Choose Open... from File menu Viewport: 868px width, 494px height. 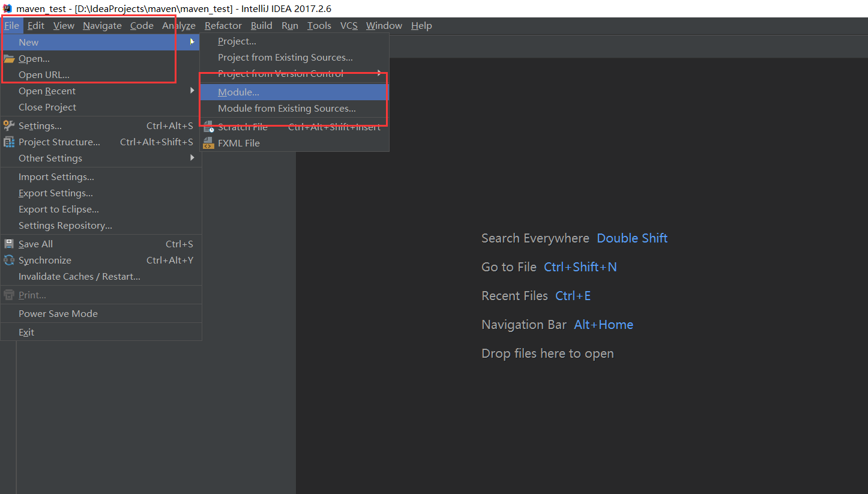point(100,58)
